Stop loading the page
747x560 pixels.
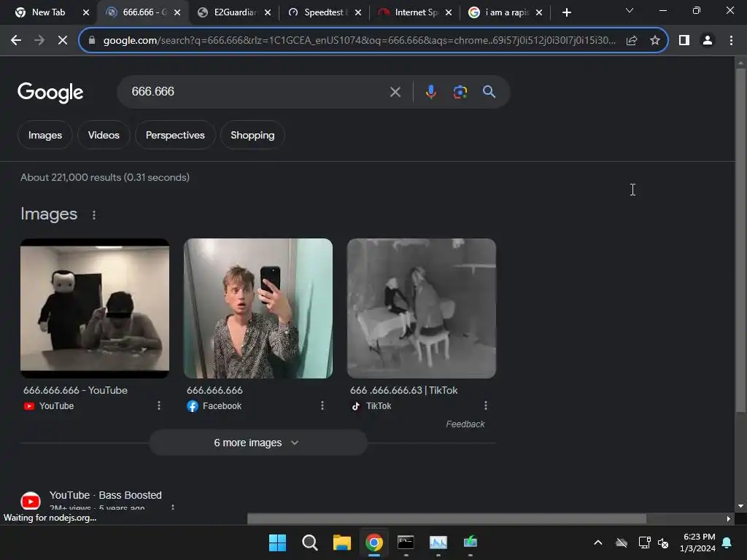tap(63, 41)
